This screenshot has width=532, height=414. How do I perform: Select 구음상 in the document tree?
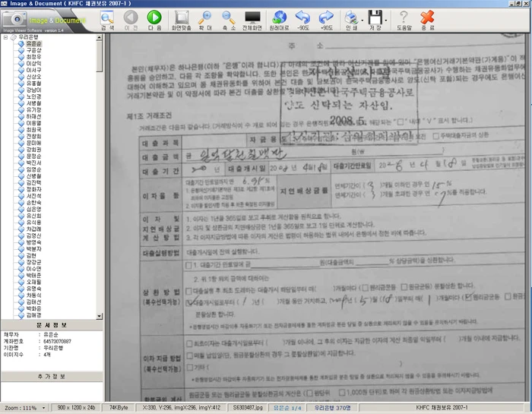[34, 50]
